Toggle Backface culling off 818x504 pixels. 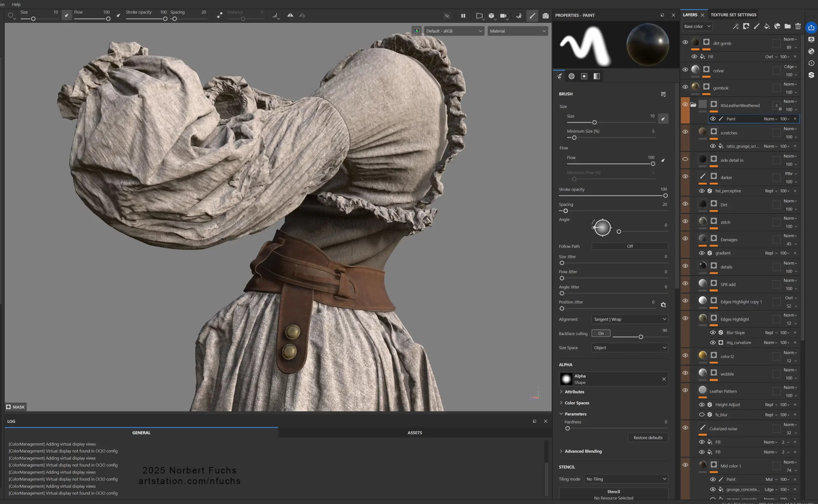click(x=600, y=333)
